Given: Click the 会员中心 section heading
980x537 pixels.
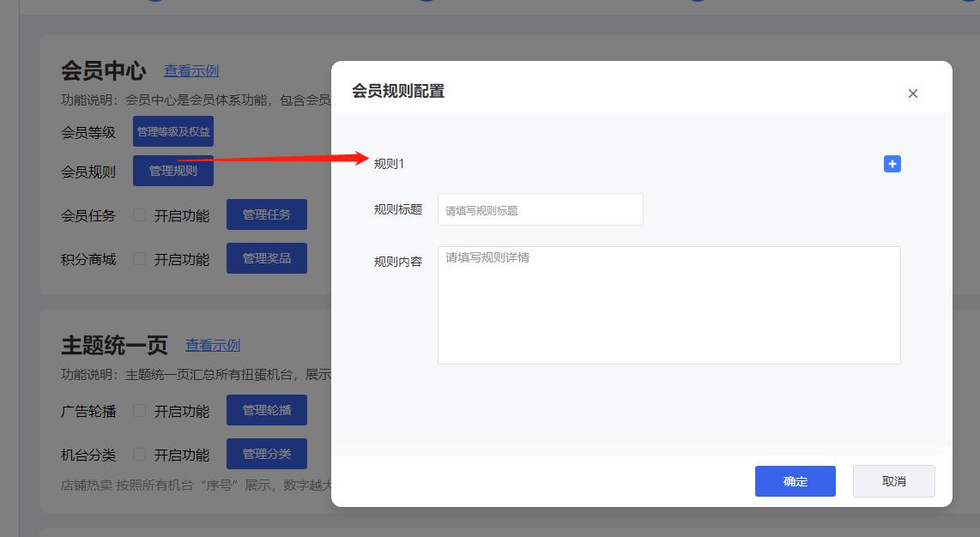Looking at the screenshot, I should pos(103,70).
